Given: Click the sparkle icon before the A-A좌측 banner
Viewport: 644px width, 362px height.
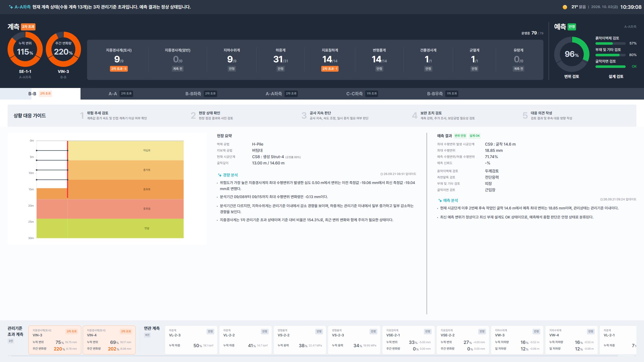Looking at the screenshot, I should point(11,7).
